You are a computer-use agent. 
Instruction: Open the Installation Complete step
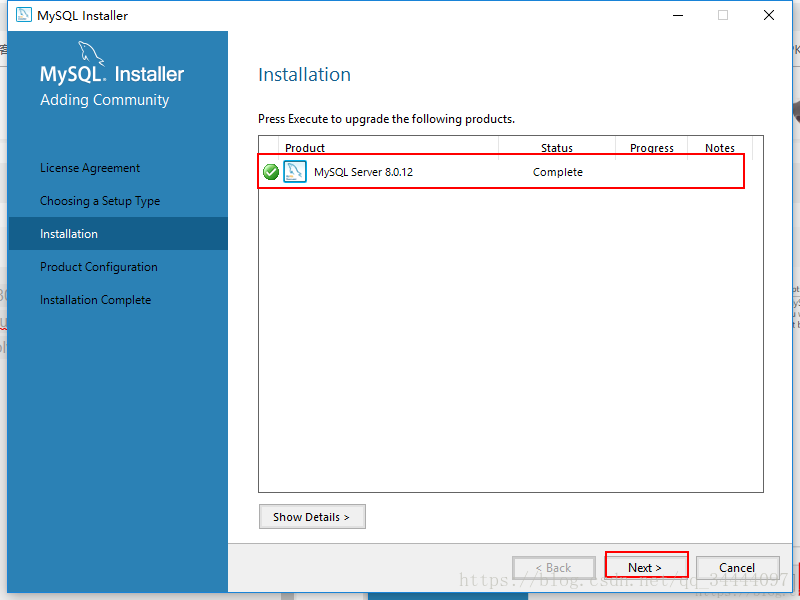click(x=95, y=300)
